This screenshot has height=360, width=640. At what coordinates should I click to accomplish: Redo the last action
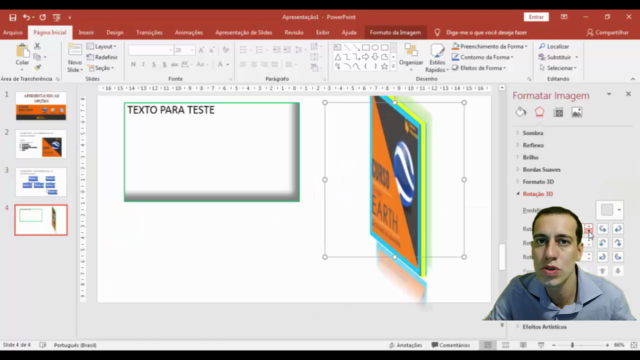coord(42,17)
